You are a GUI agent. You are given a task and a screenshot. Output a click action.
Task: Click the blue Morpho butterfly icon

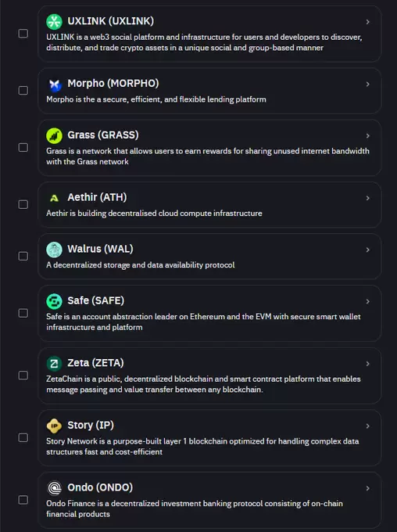[54, 84]
